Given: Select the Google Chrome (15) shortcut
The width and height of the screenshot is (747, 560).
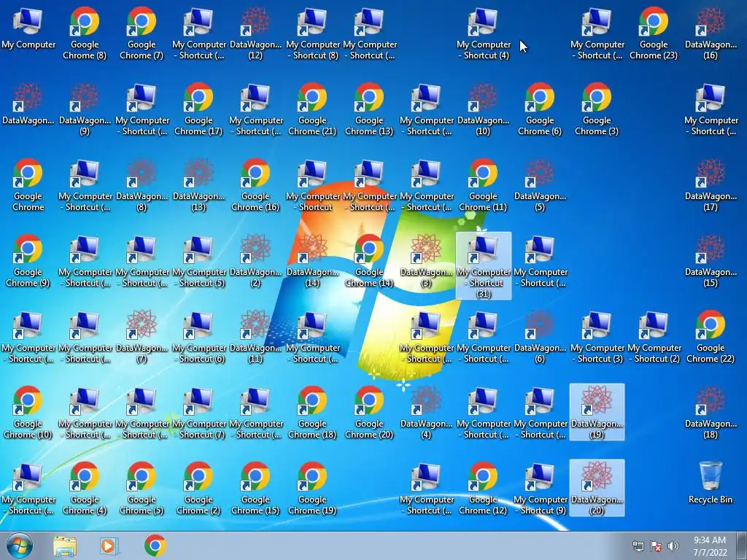Looking at the screenshot, I should [255, 488].
